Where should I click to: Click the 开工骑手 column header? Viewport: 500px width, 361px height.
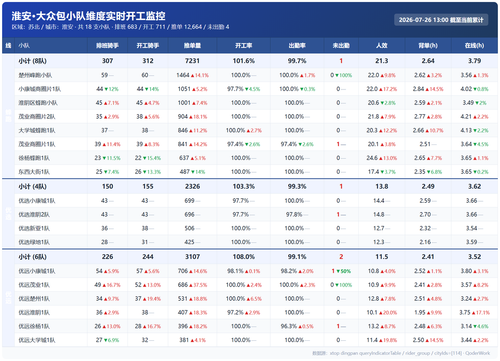[148, 46]
